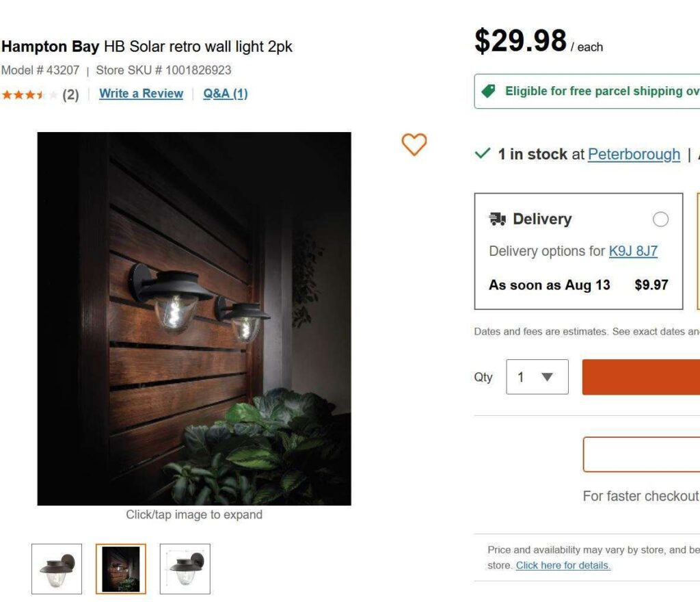Open the Q&A (1) link
The image size is (700, 602).
225,94
